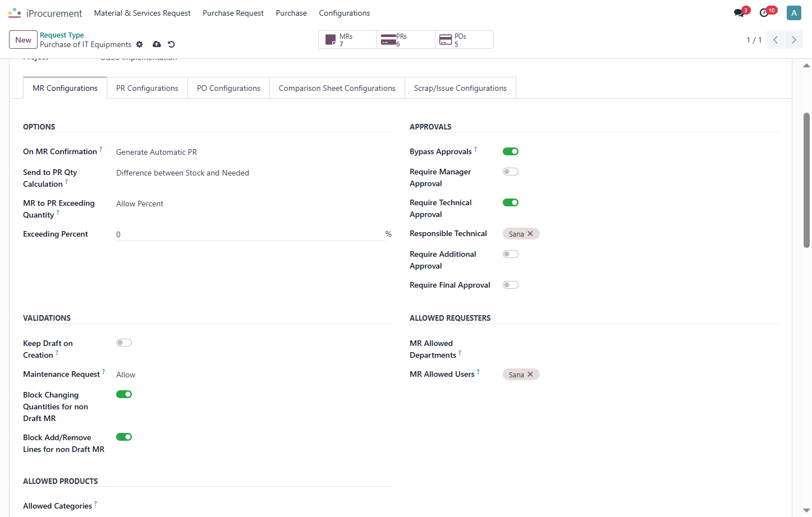Enable Require Manager Approval toggle

(511, 172)
